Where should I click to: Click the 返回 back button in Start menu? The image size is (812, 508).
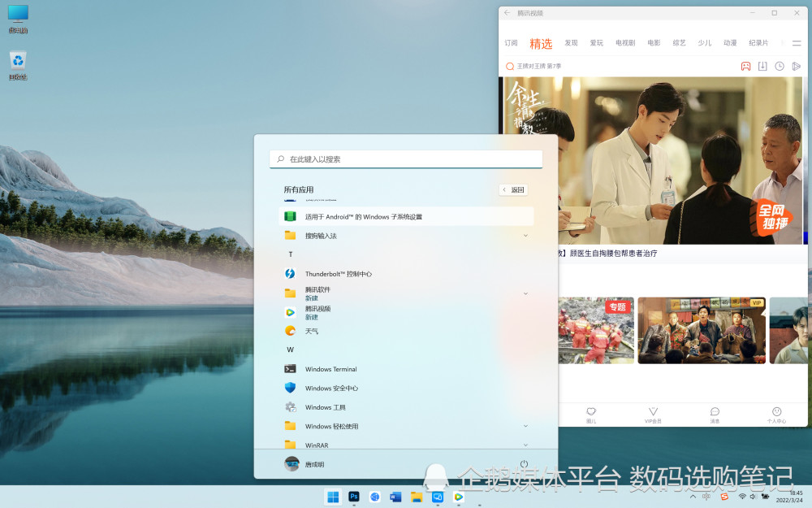(514, 189)
